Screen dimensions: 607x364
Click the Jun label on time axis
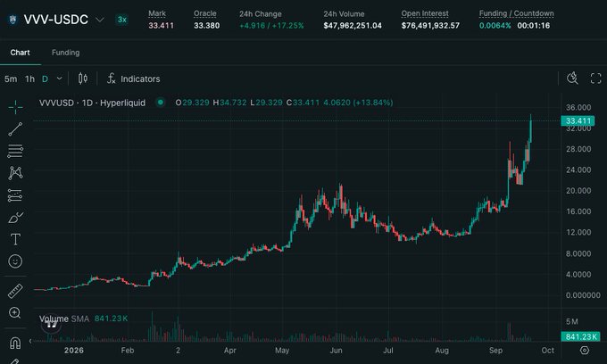pos(336,351)
